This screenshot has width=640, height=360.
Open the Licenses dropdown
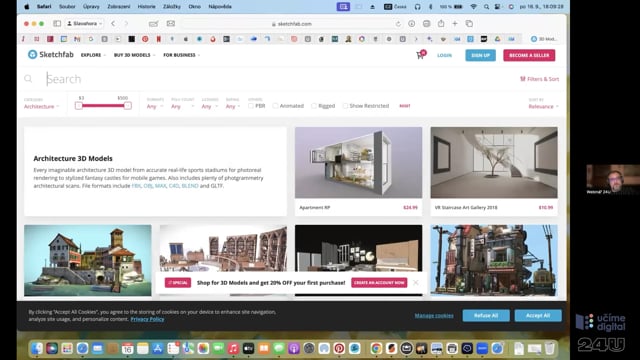209,107
